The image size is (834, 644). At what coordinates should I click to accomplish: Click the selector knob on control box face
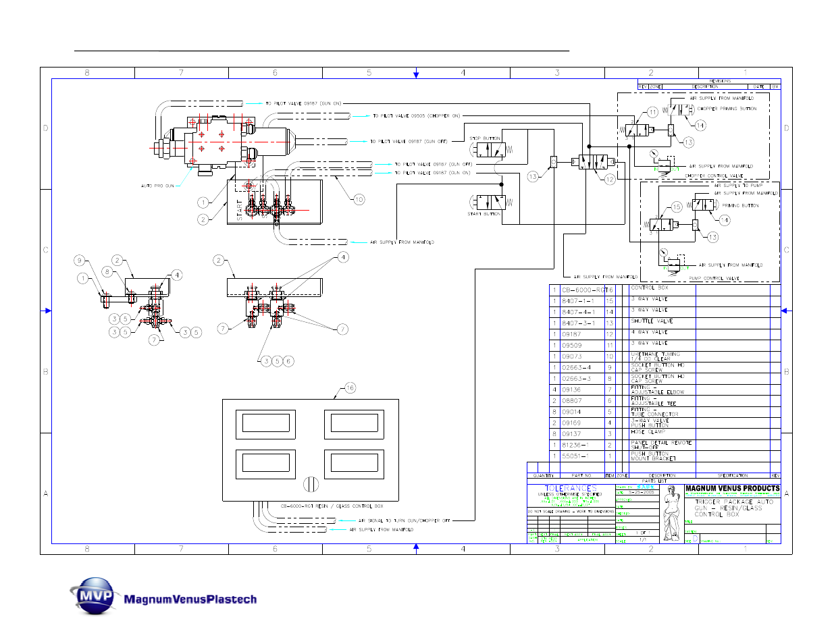311,483
